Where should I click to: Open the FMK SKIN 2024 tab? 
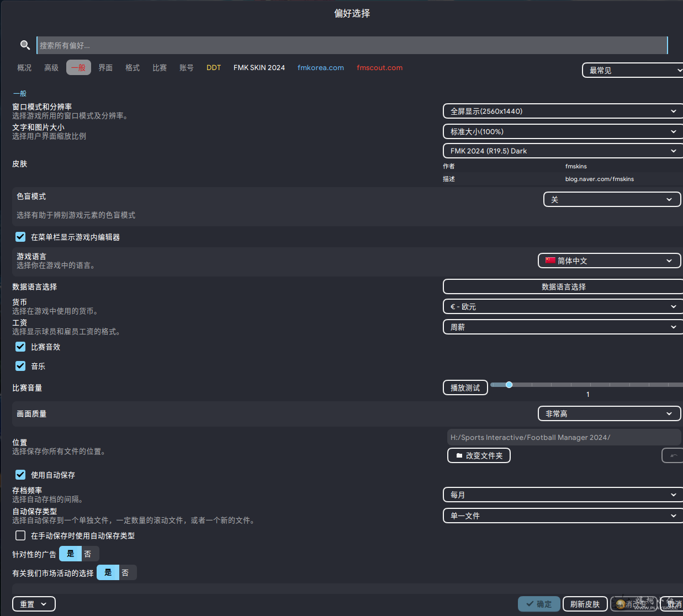[x=259, y=67]
